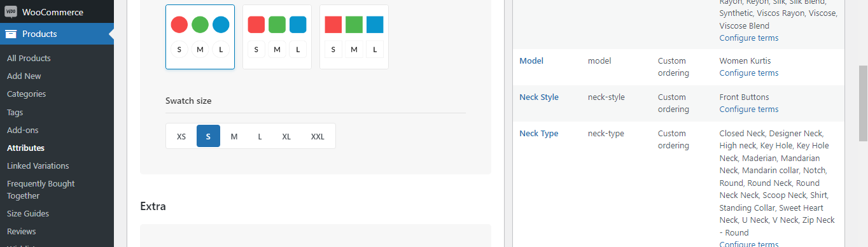Go to Linked Variations menu item

tap(38, 166)
